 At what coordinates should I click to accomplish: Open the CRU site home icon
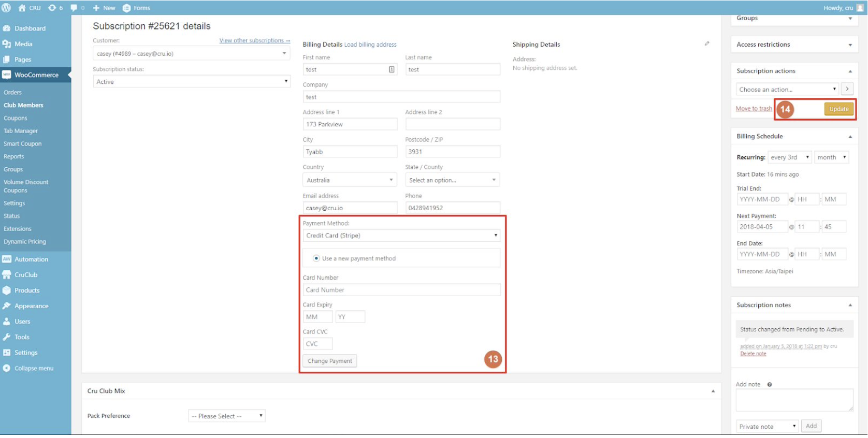(x=22, y=8)
